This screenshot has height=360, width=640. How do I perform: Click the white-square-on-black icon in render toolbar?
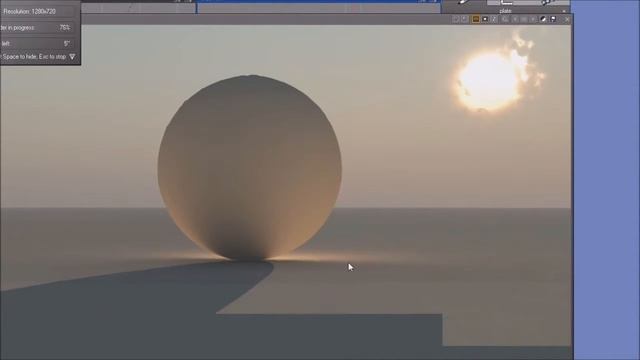coord(485,19)
